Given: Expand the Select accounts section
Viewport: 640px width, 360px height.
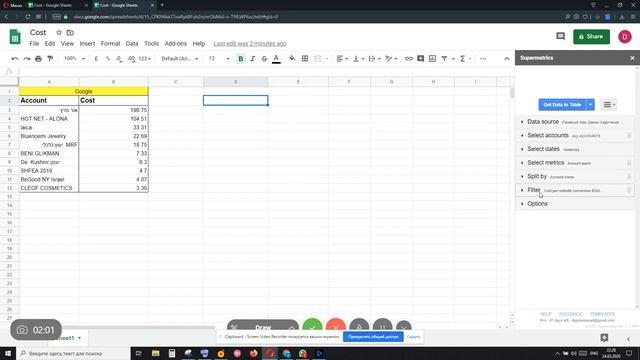Looking at the screenshot, I should pyautogui.click(x=575, y=136).
